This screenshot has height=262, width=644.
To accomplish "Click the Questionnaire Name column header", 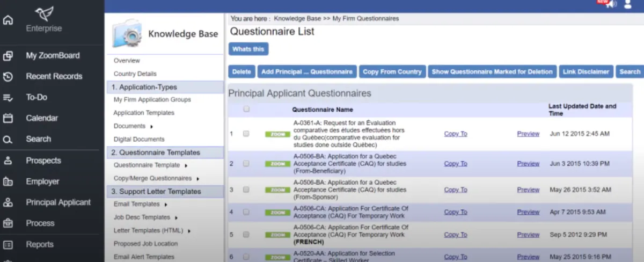I will tap(323, 110).
